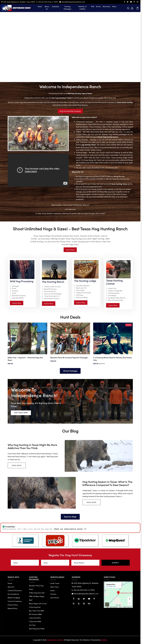The width and height of the screenshot is (142, 644).
Task: Go to Release of Liability page
Action: [x=82, y=8]
